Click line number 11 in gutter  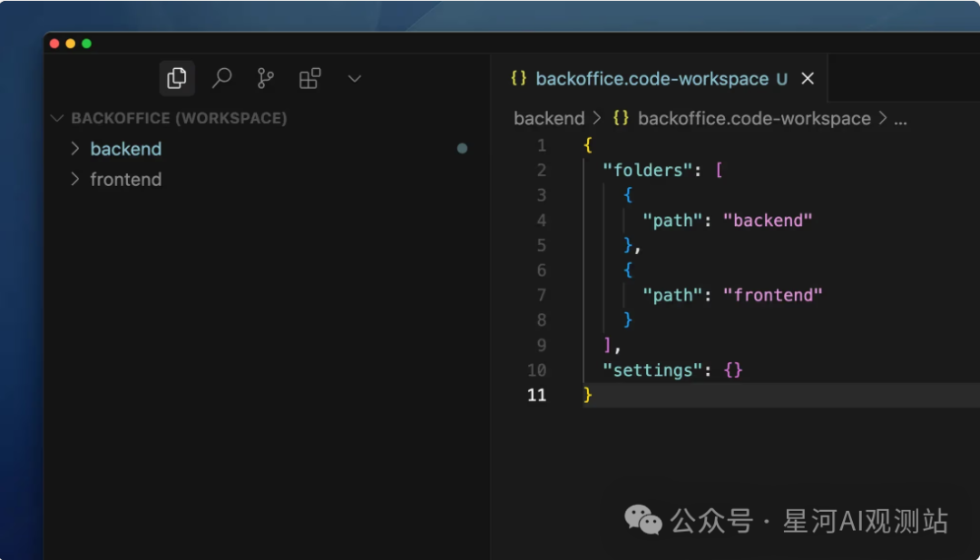537,395
